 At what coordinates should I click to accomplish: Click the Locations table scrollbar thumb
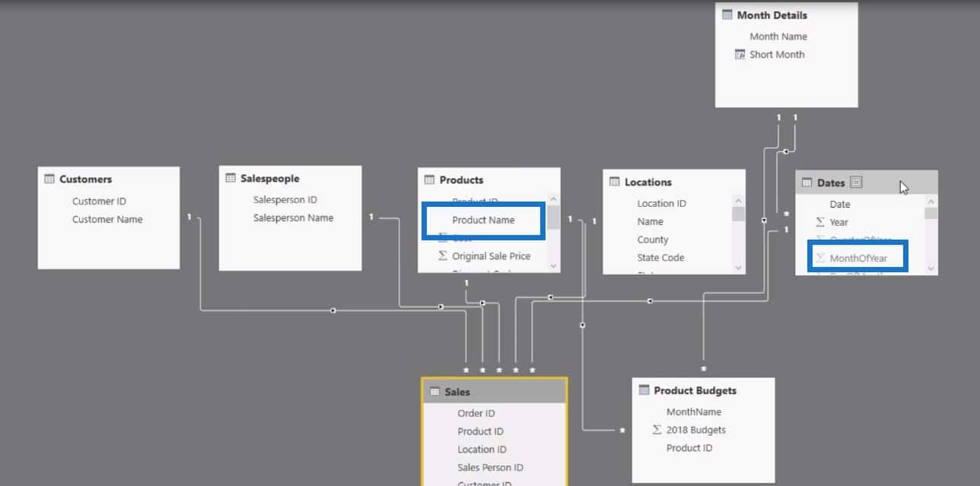click(738, 213)
